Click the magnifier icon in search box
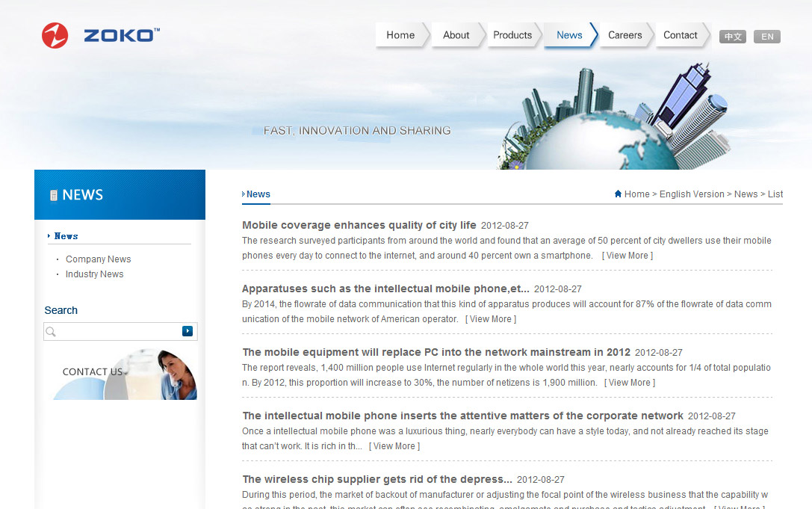The image size is (812, 509). 51,331
